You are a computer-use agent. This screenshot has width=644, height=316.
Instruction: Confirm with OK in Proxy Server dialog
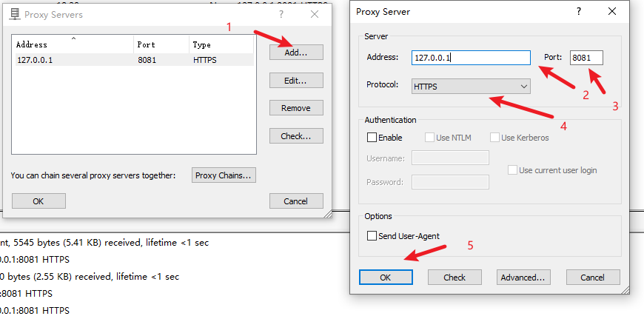pos(386,278)
